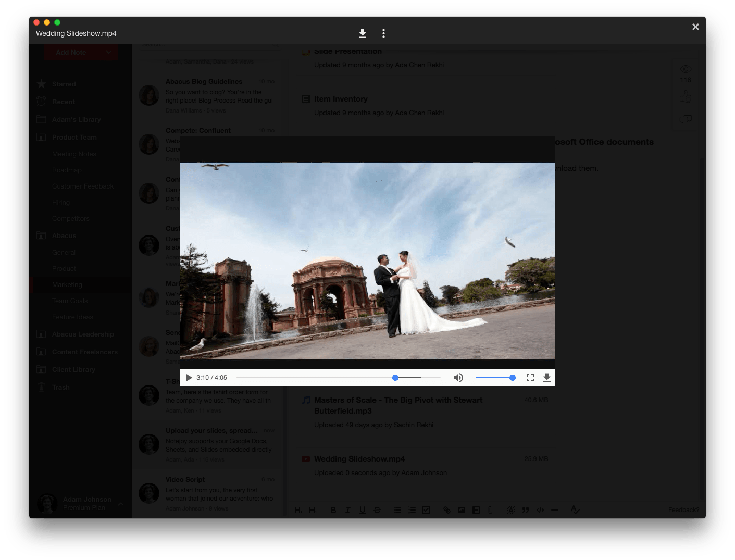Open the Recent notes section
The width and height of the screenshot is (735, 560).
(x=63, y=102)
